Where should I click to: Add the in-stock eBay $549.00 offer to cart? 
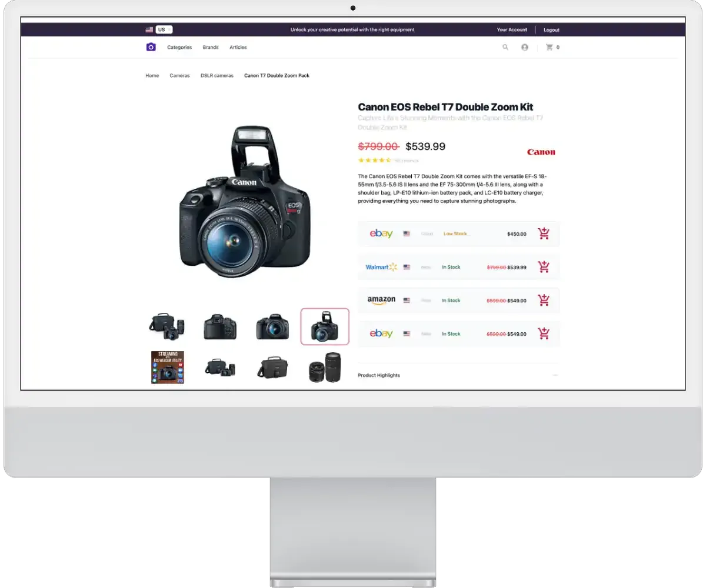[544, 333]
